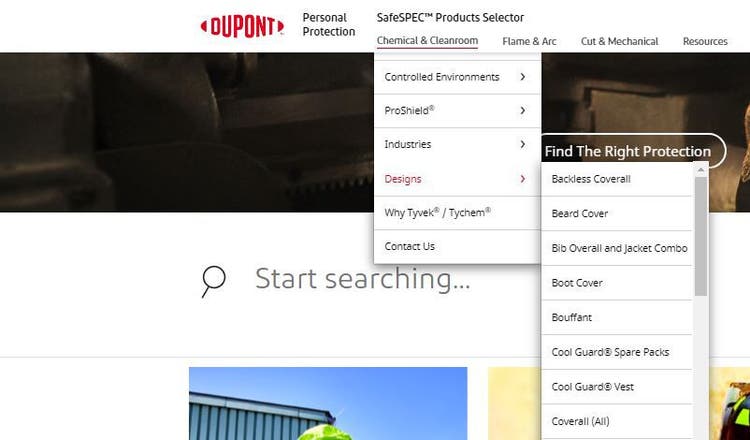The width and height of the screenshot is (750, 440).
Task: Click the designs list scrollbar thumb
Action: point(701,236)
